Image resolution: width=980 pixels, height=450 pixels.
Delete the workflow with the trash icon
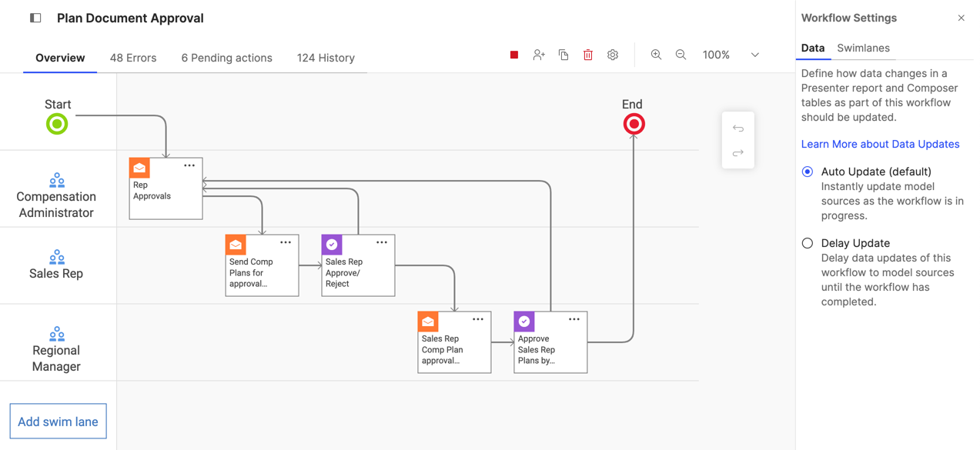click(587, 55)
